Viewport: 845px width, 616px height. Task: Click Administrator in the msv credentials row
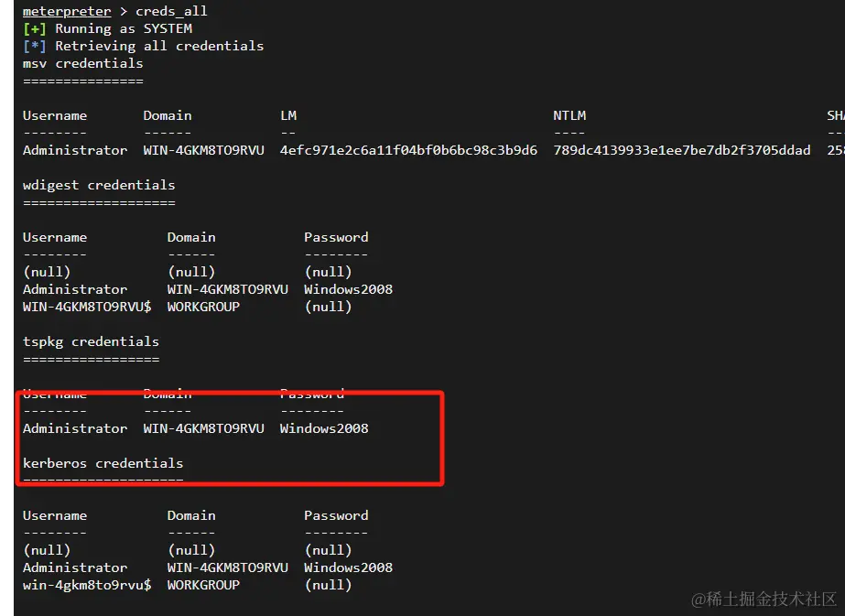point(75,150)
